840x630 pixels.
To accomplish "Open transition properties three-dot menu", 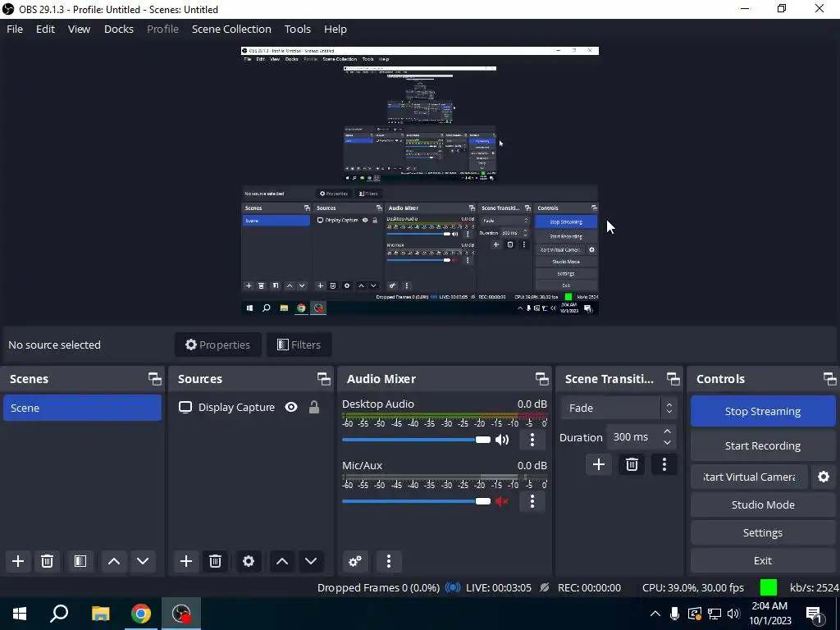I will point(664,464).
